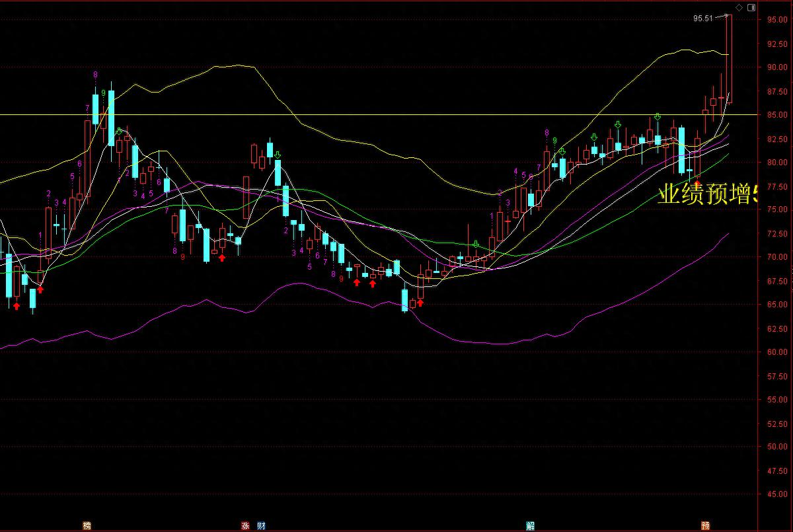The width and height of the screenshot is (793, 532).
Task: Open the orange event marker at timeline's right end
Action: (x=706, y=526)
